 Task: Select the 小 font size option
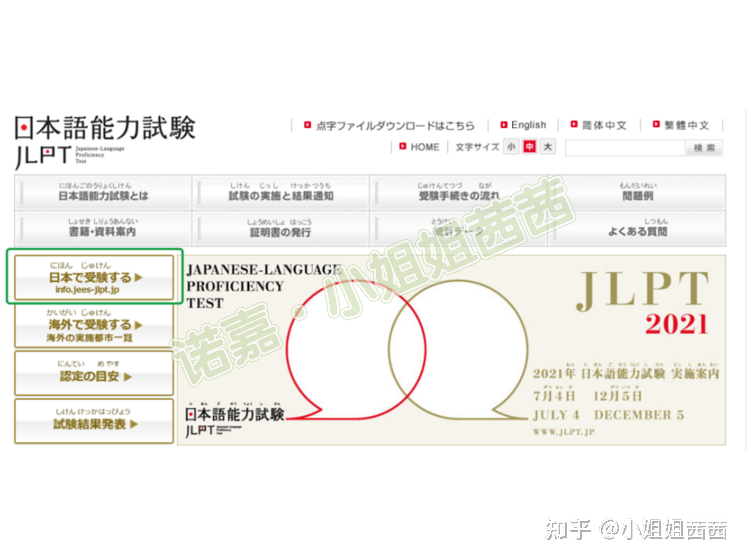(x=511, y=147)
